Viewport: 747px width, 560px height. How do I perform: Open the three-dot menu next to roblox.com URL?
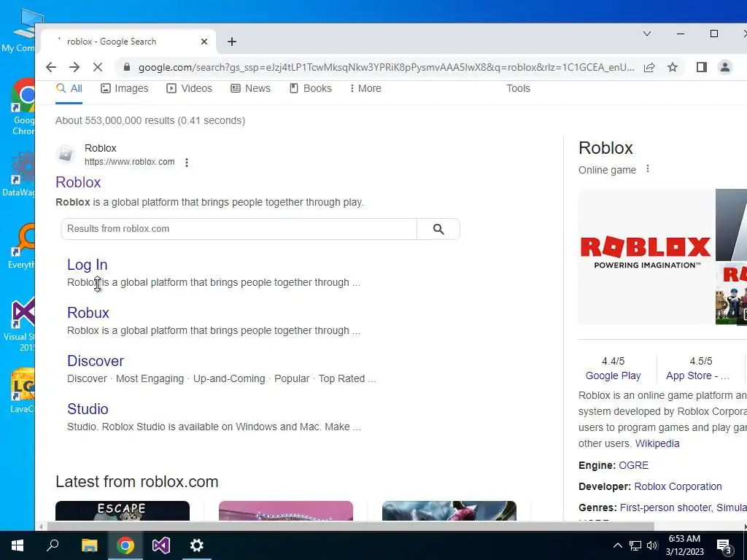(187, 163)
